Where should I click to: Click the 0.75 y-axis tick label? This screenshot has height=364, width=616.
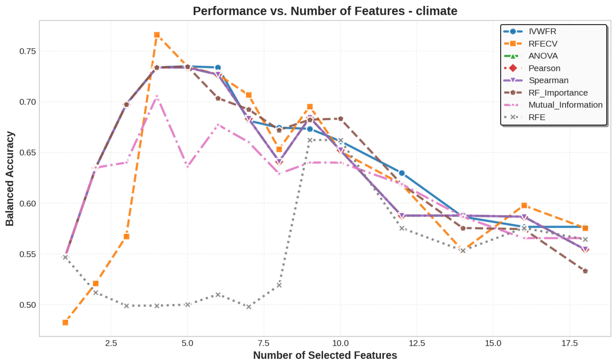click(x=28, y=51)
